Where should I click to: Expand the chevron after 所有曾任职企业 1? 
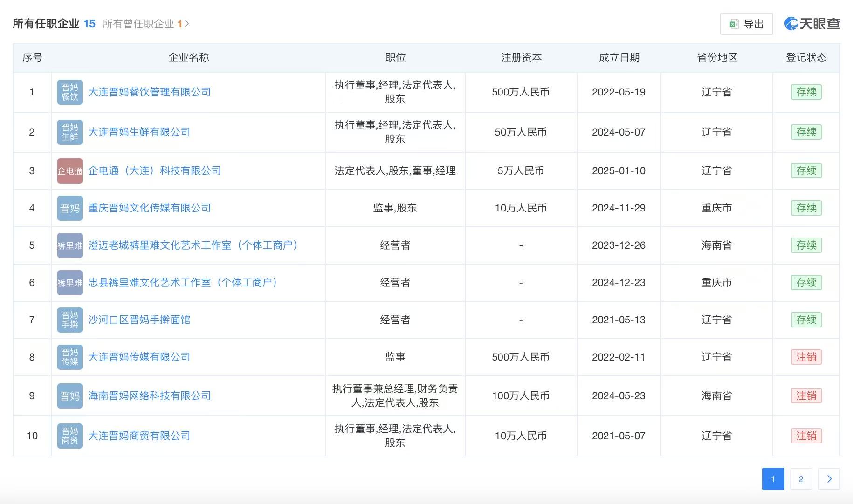[187, 24]
